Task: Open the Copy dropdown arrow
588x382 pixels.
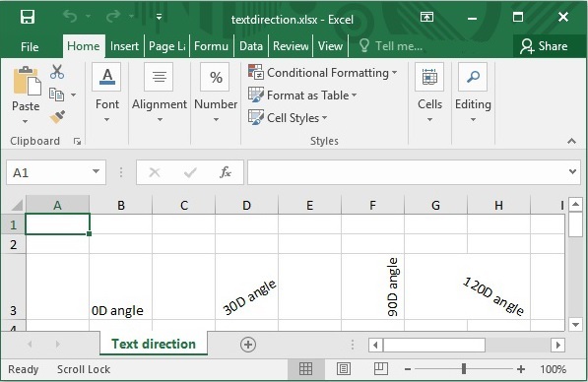Action: (x=74, y=95)
